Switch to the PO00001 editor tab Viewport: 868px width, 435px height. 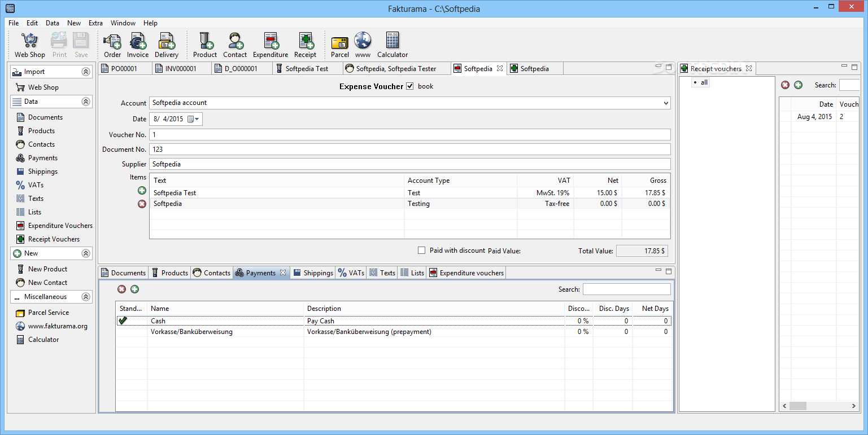125,69
